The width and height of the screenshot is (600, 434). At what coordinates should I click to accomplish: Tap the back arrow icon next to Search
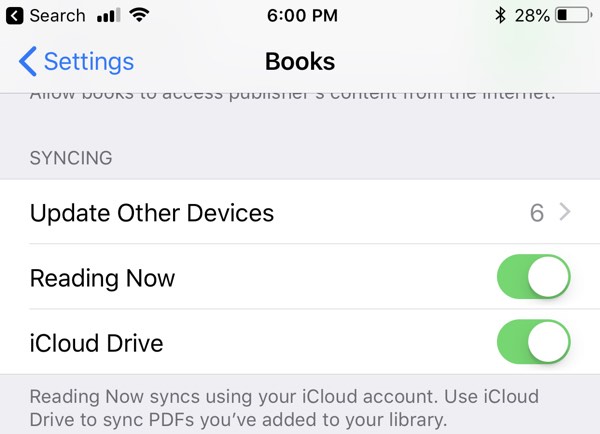point(14,16)
